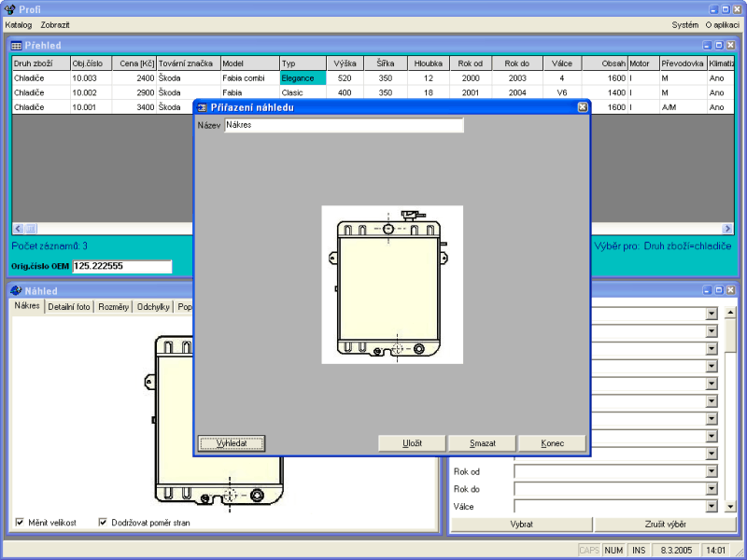
Task: Click right arrow of table horizontal scrollbar
Action: tap(727, 229)
